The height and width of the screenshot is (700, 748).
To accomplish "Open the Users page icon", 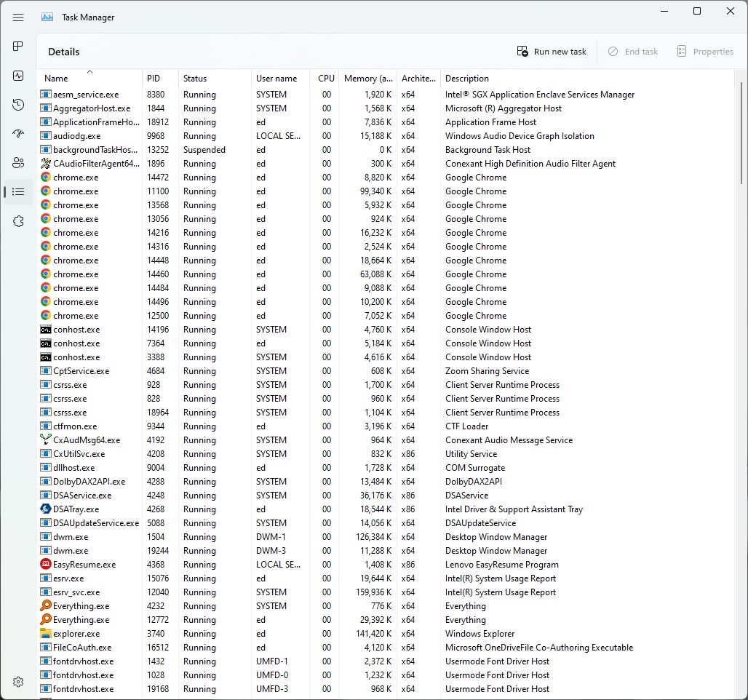I will [18, 163].
